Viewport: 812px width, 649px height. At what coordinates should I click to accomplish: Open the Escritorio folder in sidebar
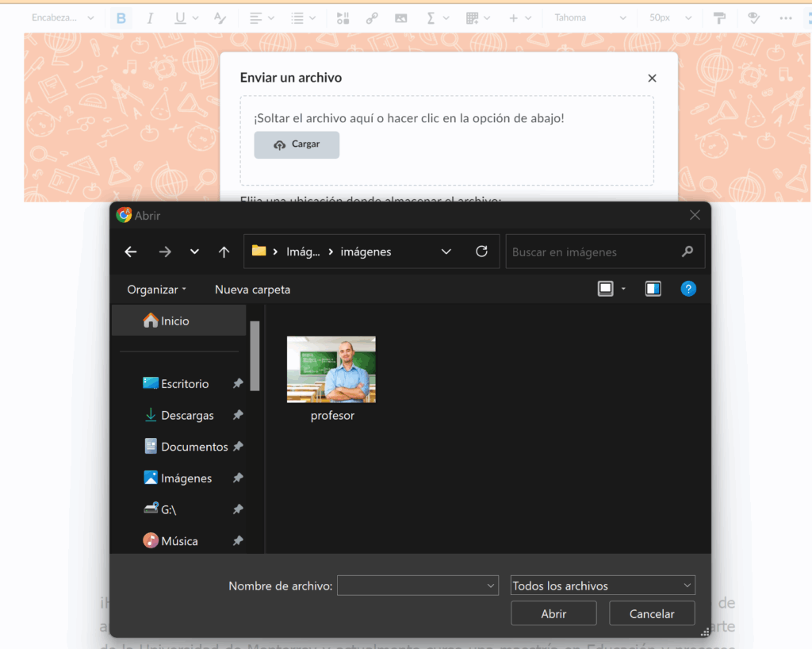[x=184, y=383]
